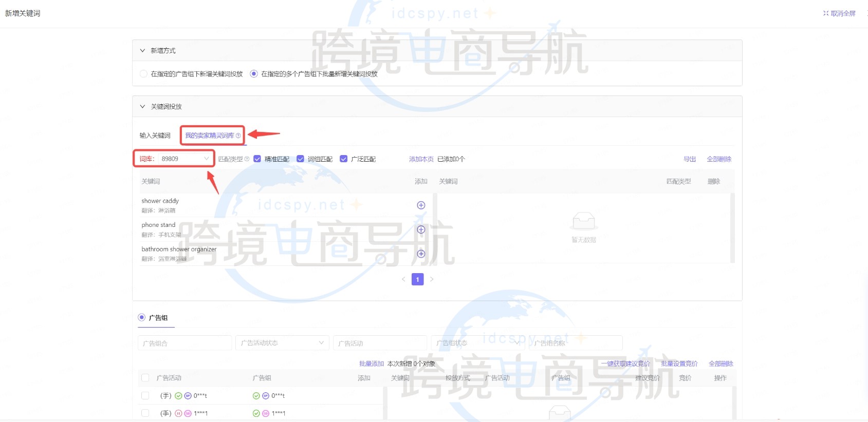Click 添加本页 link
This screenshot has height=422, width=868.
click(x=421, y=159)
